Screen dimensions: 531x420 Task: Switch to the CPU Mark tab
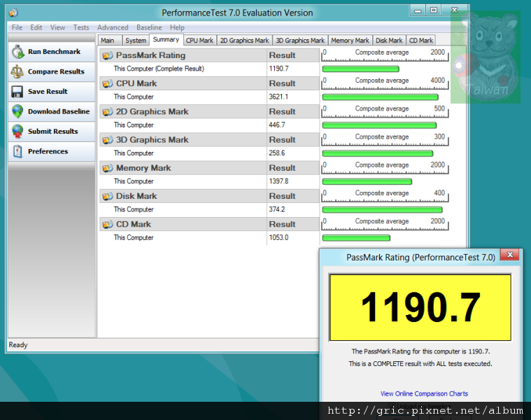point(199,41)
